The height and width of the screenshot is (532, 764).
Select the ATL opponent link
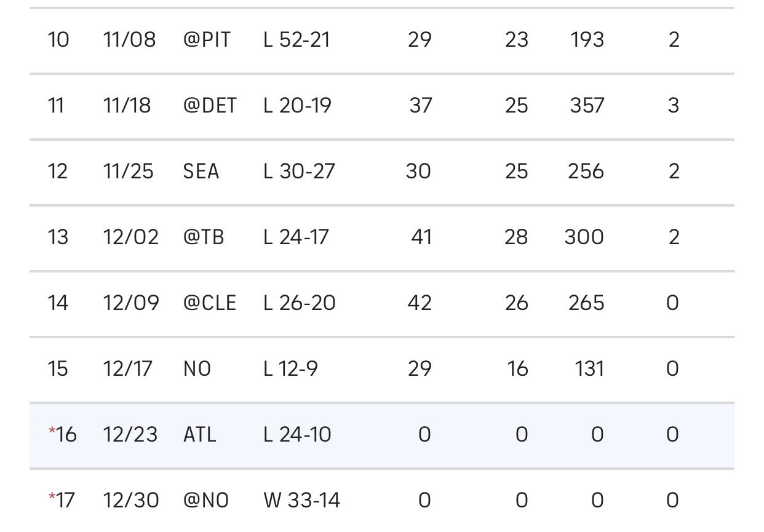pos(199,435)
